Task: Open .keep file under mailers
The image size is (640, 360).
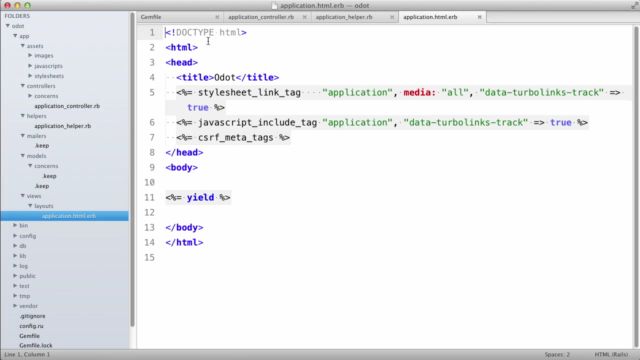Action: point(42,146)
